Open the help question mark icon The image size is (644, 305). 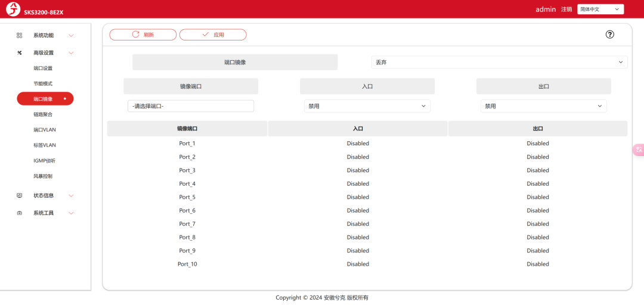coord(609,35)
